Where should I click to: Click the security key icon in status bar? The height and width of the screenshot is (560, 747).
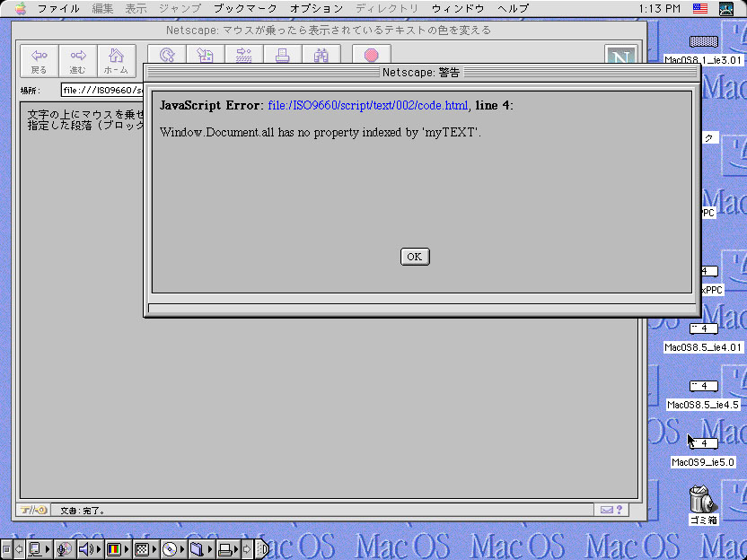point(33,510)
